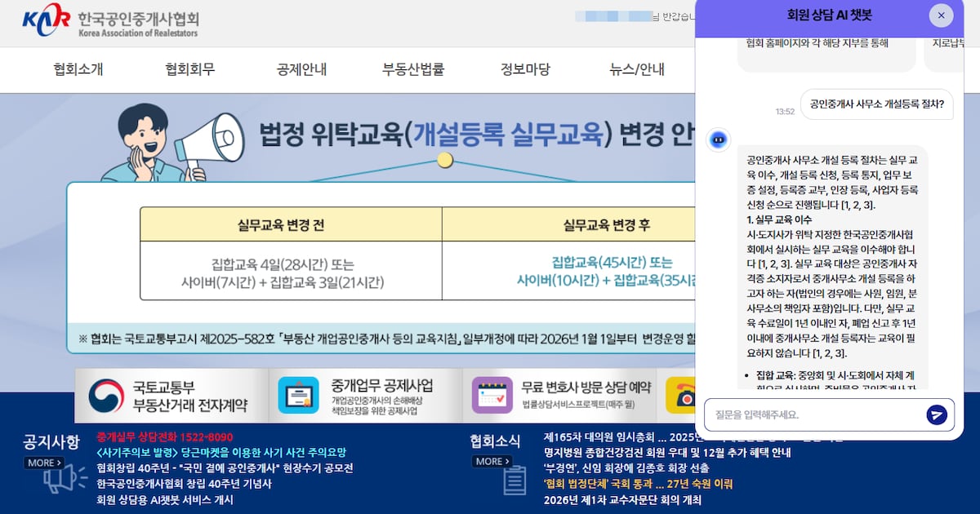Image resolution: width=980 pixels, height=514 pixels.
Task: Click the 1. 실무 교육 이수 heading in chat
Action: tap(780, 219)
